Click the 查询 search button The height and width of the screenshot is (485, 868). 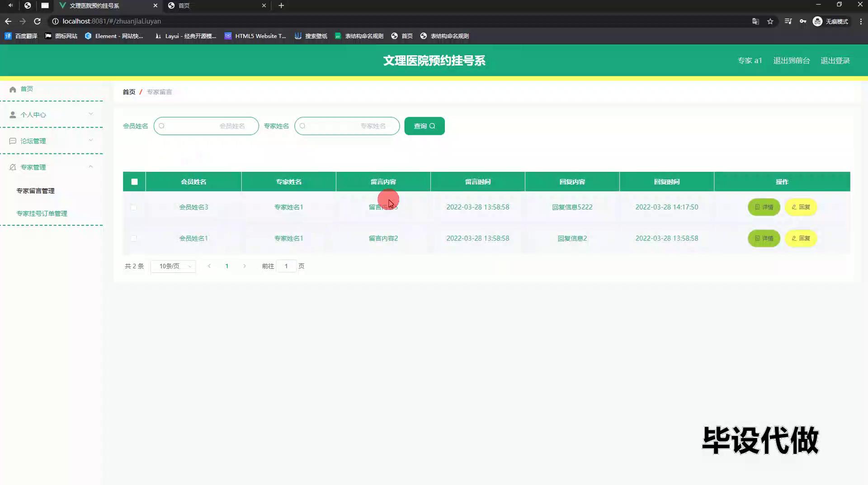(x=424, y=126)
